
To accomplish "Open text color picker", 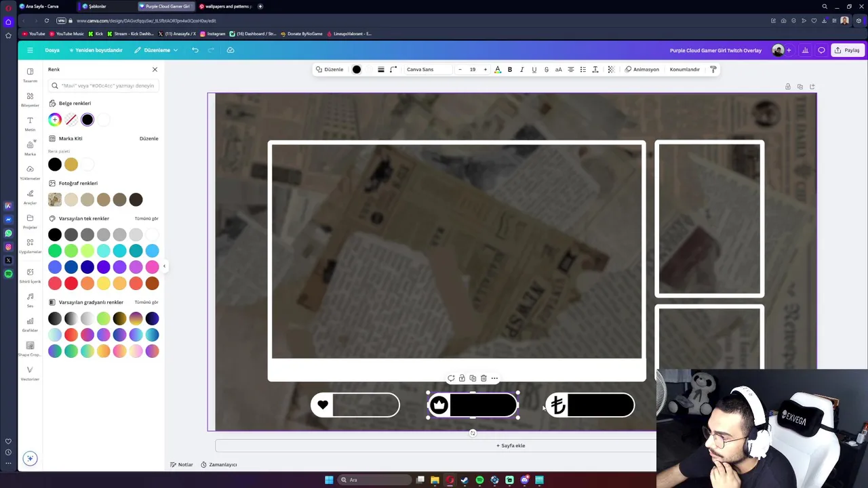I will click(x=497, y=69).
